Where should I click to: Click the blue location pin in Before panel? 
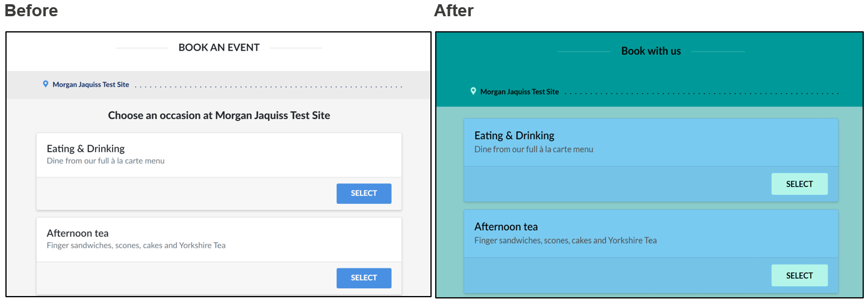pyautogui.click(x=46, y=84)
